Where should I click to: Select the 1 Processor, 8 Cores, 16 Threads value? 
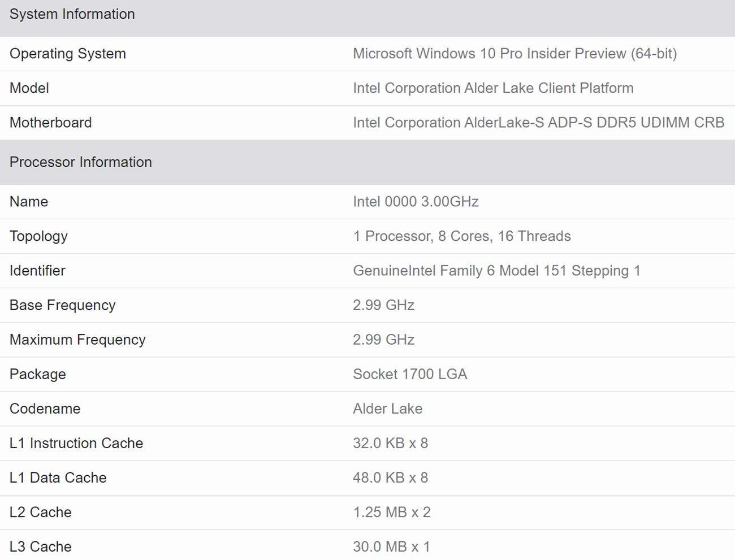(x=462, y=236)
